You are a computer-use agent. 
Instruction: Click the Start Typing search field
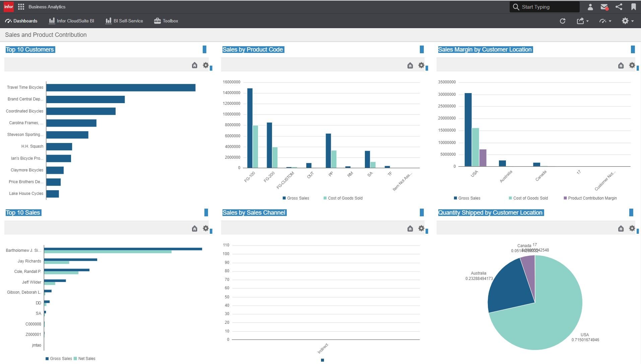549,7
